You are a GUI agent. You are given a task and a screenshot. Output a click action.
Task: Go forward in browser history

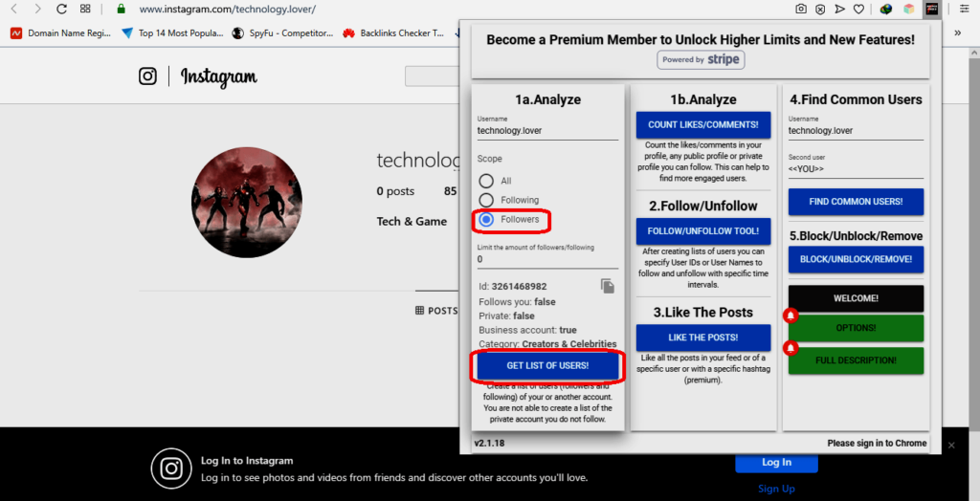click(38, 9)
